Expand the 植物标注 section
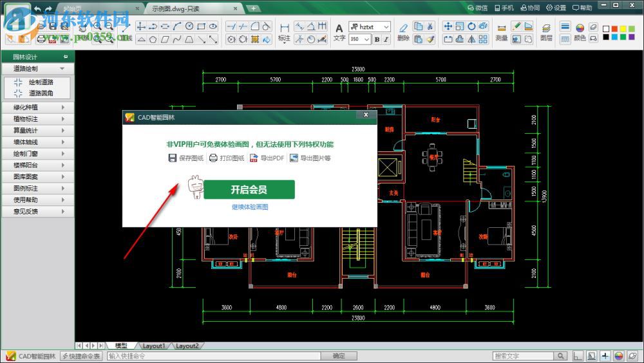 pos(38,118)
